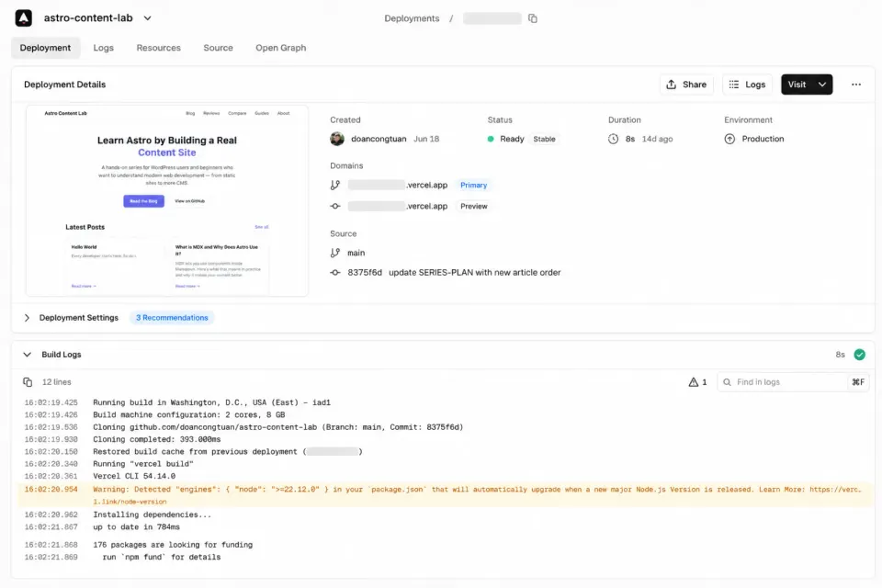
Task: Open the Primary .vercel.app domain link
Action: pyautogui.click(x=398, y=185)
